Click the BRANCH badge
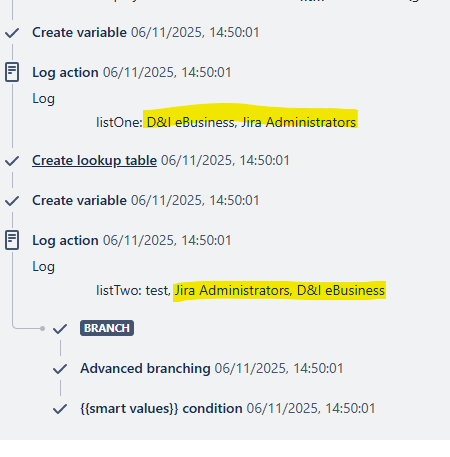Screen dimensions: 450x457 click(x=107, y=328)
